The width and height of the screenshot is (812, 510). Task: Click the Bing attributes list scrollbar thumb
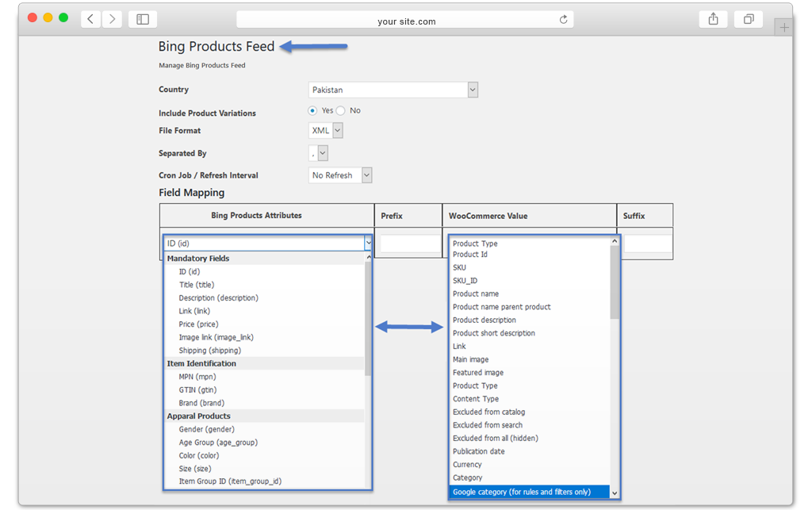coord(368,318)
